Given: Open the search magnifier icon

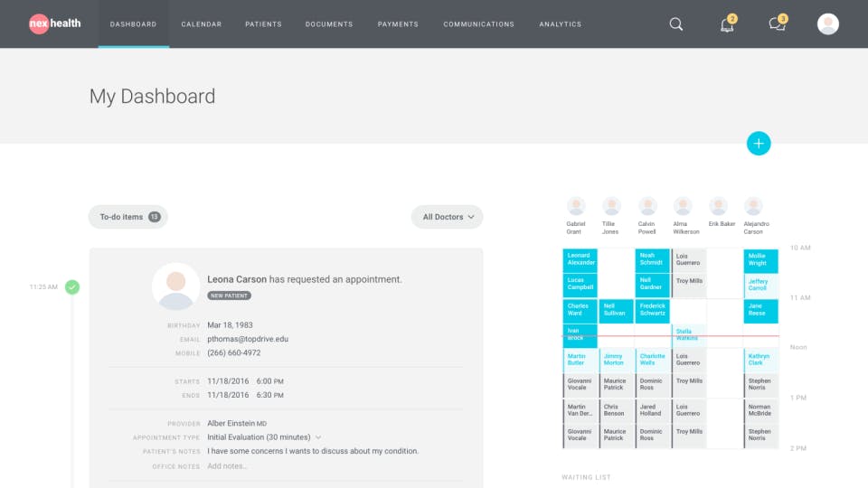Looking at the screenshot, I should point(676,23).
